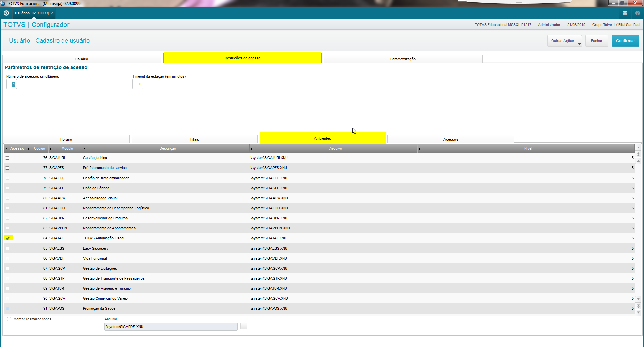Click the Arquivo path input field

pyautogui.click(x=171, y=327)
